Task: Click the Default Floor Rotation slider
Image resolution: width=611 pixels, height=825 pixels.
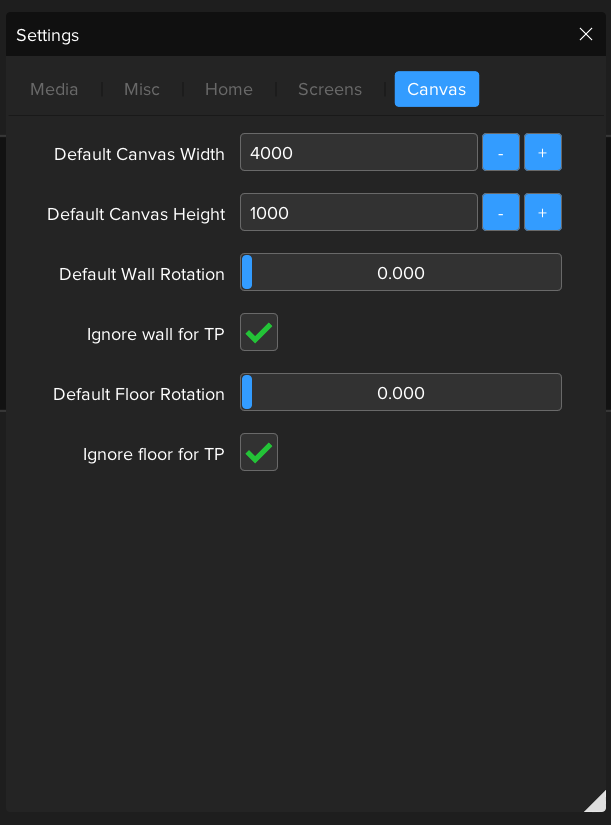Action: (x=401, y=392)
